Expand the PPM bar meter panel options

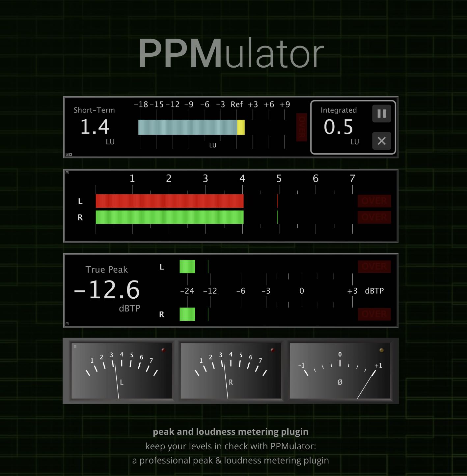(67, 173)
